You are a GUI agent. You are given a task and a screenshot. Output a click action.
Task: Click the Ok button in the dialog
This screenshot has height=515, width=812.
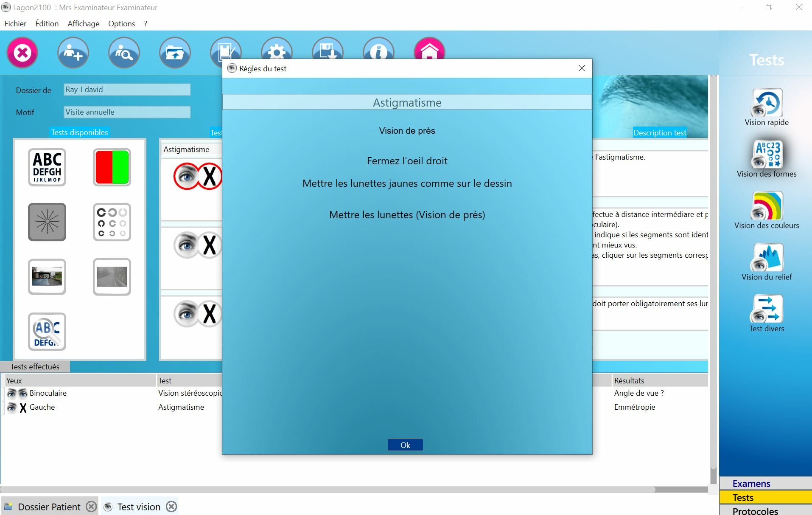[405, 445]
